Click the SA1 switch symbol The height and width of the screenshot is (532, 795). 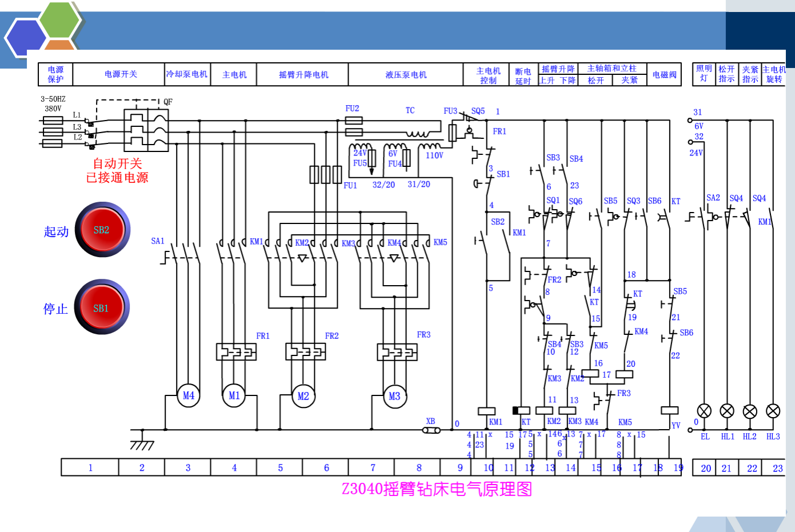181,254
